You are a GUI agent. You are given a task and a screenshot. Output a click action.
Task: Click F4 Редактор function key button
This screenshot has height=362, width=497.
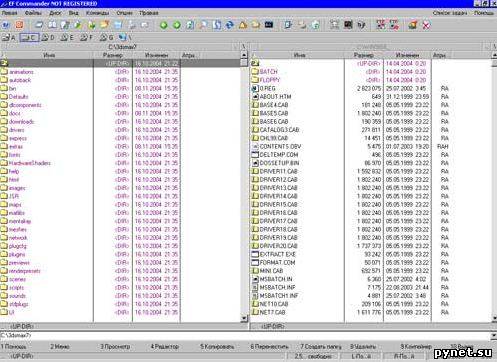point(165,347)
